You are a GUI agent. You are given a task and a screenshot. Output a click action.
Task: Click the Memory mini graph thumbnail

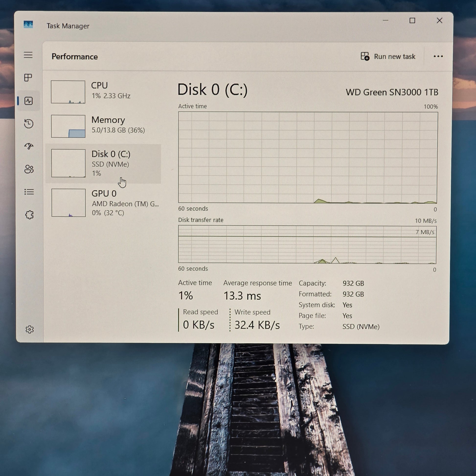point(68,126)
